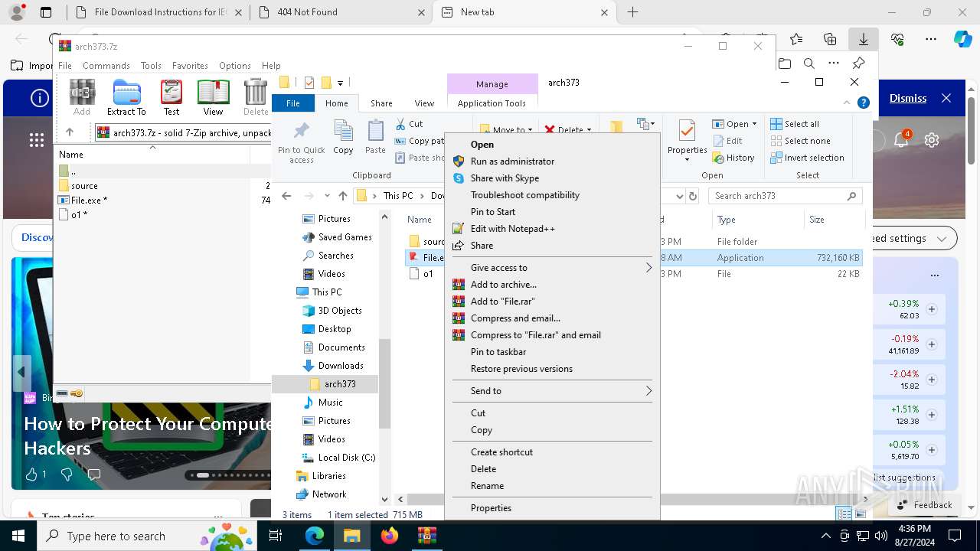
Task: Click notifications bell with badge
Action: (x=902, y=139)
